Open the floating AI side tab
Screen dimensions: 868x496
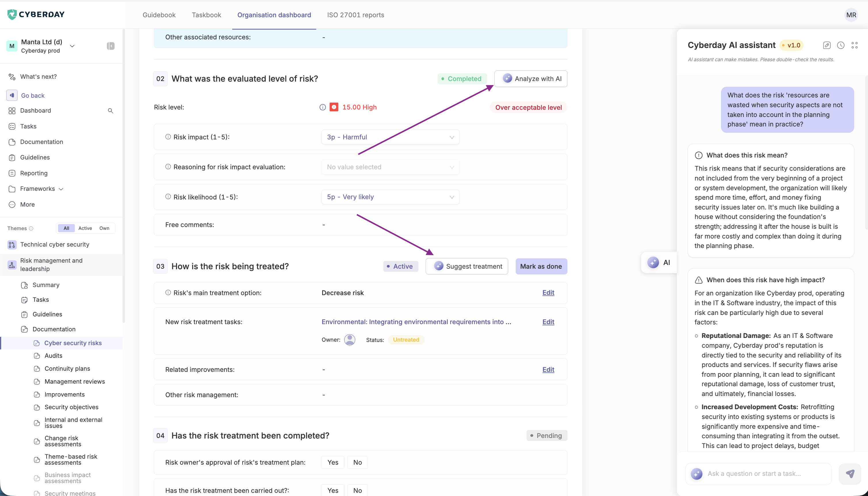click(659, 262)
